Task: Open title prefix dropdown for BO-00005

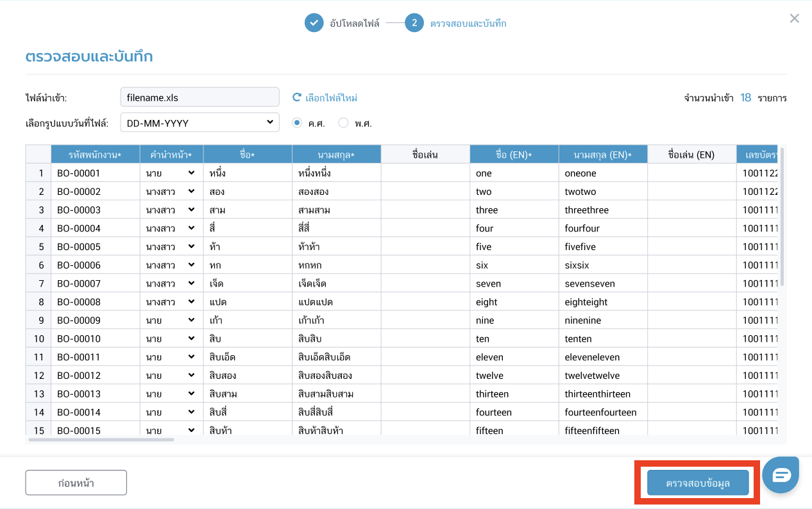Action: (x=171, y=247)
